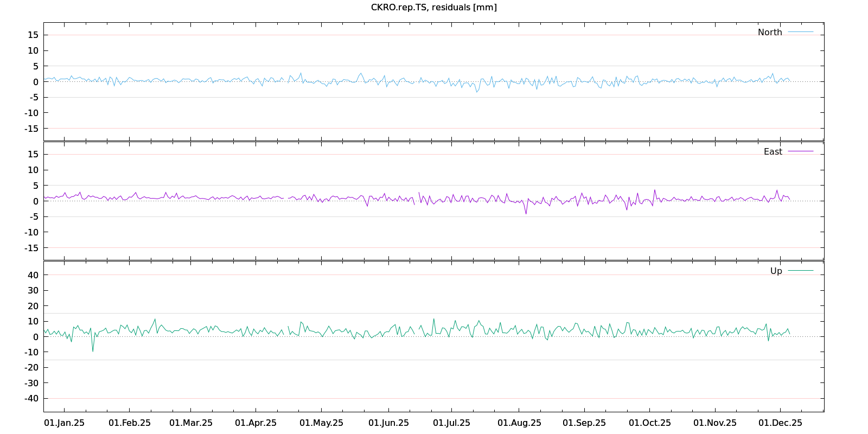This screenshot has width=868, height=434.
Task: Click the 01.Jan.25 date label
Action: [x=64, y=423]
